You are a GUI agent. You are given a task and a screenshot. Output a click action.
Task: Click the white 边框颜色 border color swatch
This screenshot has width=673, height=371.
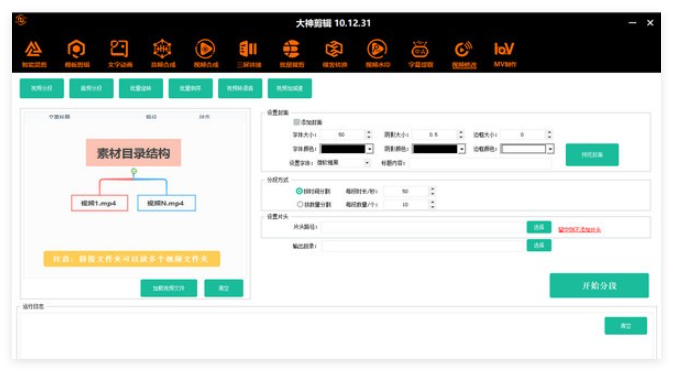[524, 149]
